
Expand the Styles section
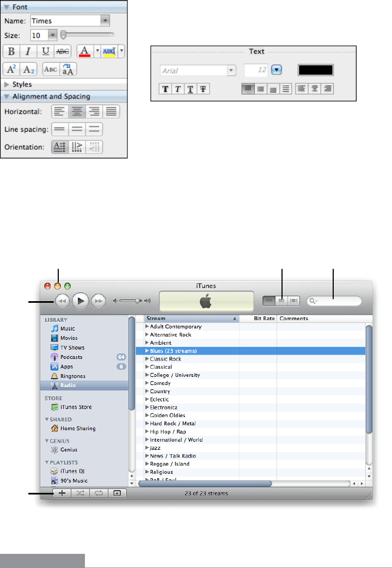pos(7,84)
